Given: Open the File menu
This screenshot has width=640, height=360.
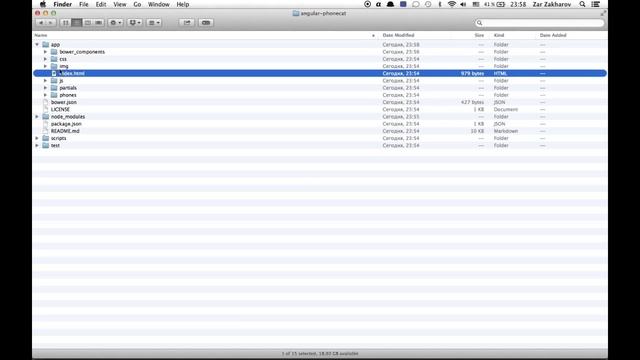Looking at the screenshot, I should (x=84, y=4).
